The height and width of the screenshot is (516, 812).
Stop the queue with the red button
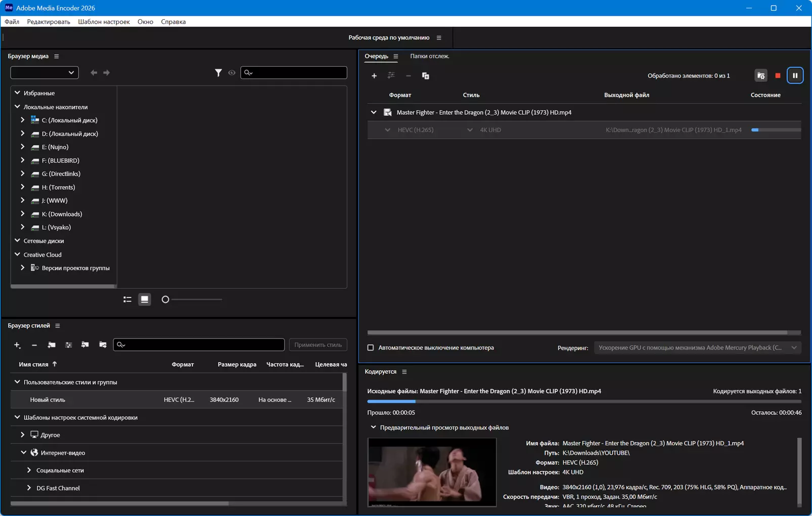point(778,76)
